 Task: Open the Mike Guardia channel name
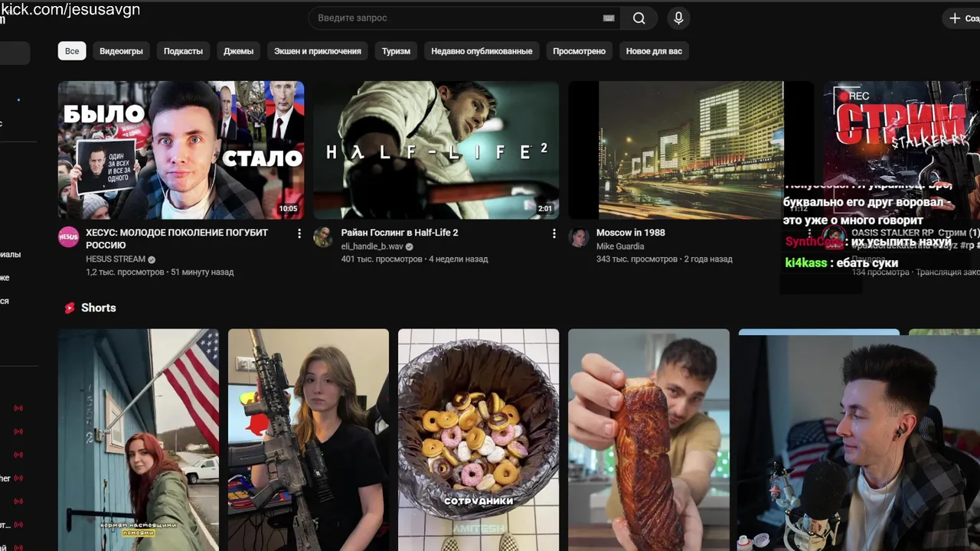(620, 246)
